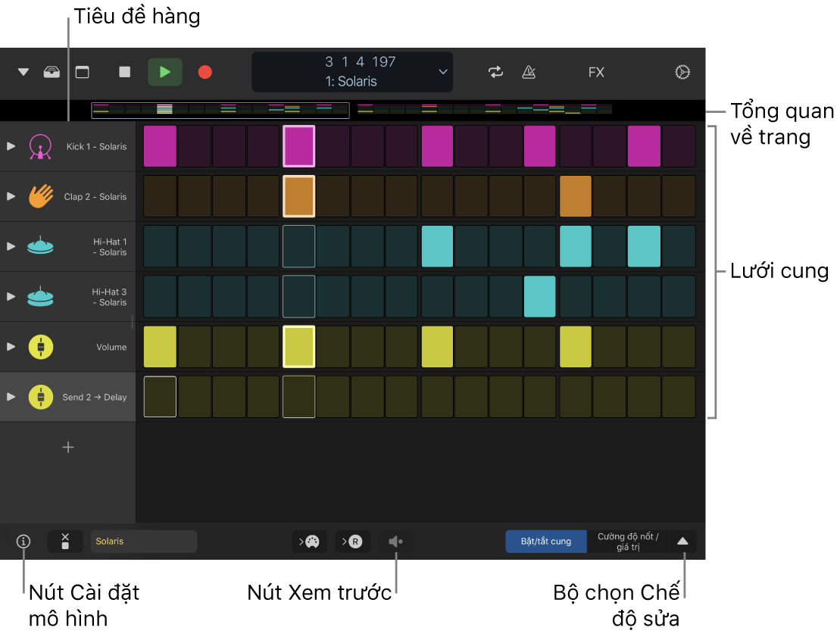Toggle highlighted fifth step of Clap row
The height and width of the screenshot is (637, 840).
click(299, 196)
